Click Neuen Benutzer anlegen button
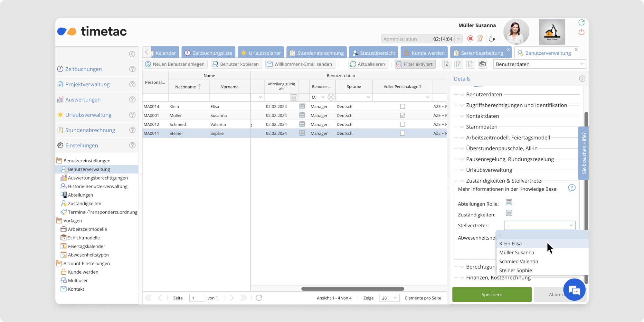 click(x=175, y=64)
